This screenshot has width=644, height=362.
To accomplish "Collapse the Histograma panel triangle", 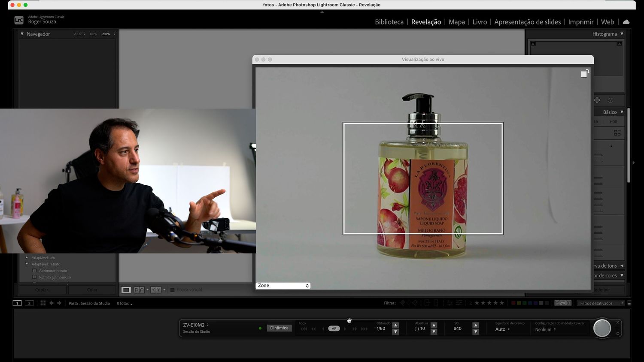I will [622, 34].
